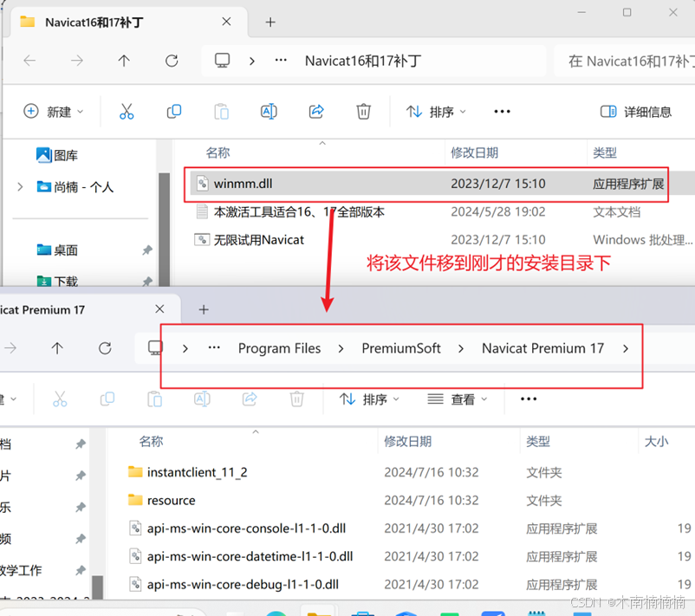Refresh the Navicat16和17补丁 folder
Screen dimensions: 695x616
tap(172, 61)
